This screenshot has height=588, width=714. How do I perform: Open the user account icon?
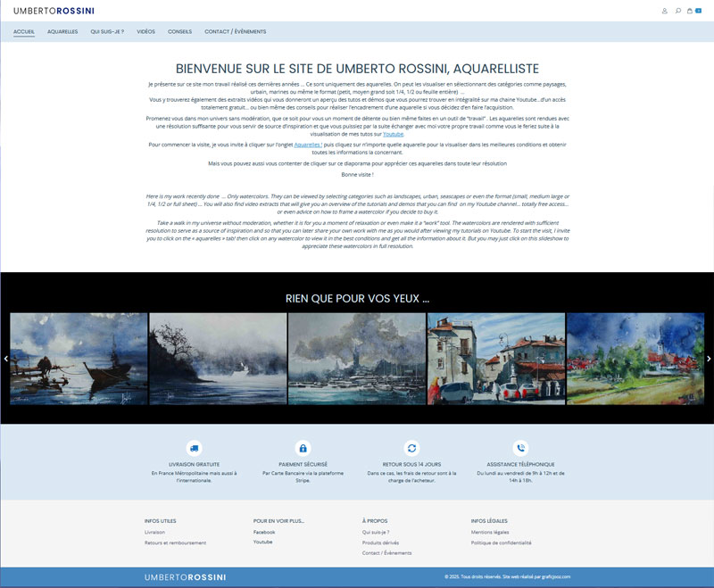tap(665, 11)
